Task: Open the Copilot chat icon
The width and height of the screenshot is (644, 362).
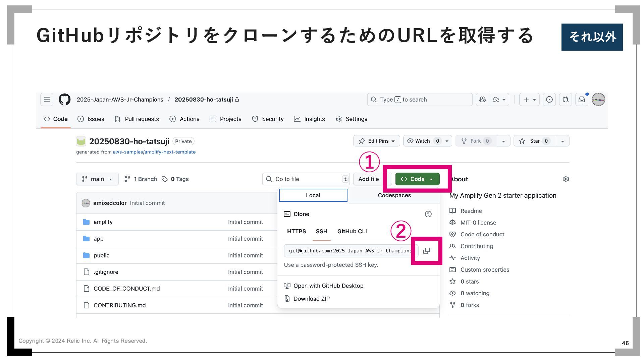Action: [483, 100]
